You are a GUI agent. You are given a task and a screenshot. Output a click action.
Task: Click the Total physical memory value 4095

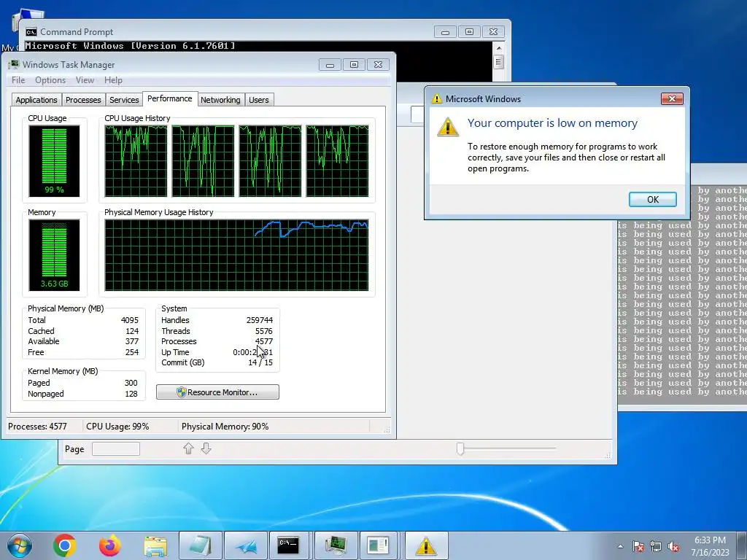coord(130,321)
